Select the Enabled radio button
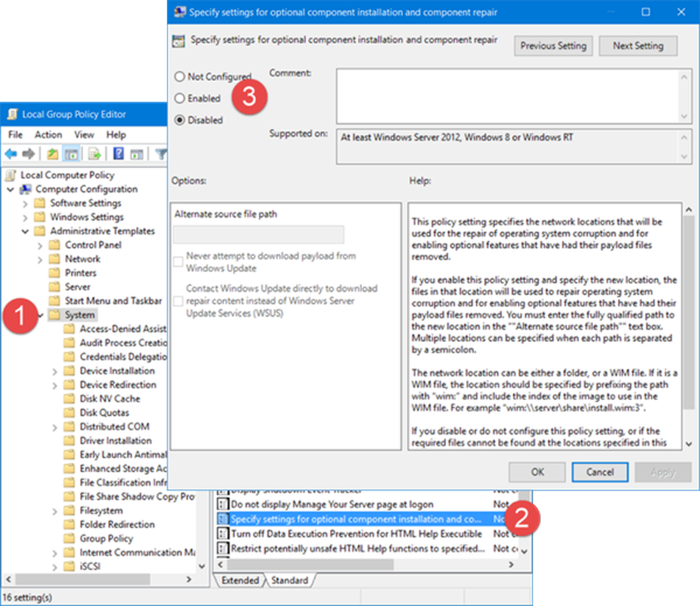Viewport: 700px width, 606px height. (x=180, y=99)
